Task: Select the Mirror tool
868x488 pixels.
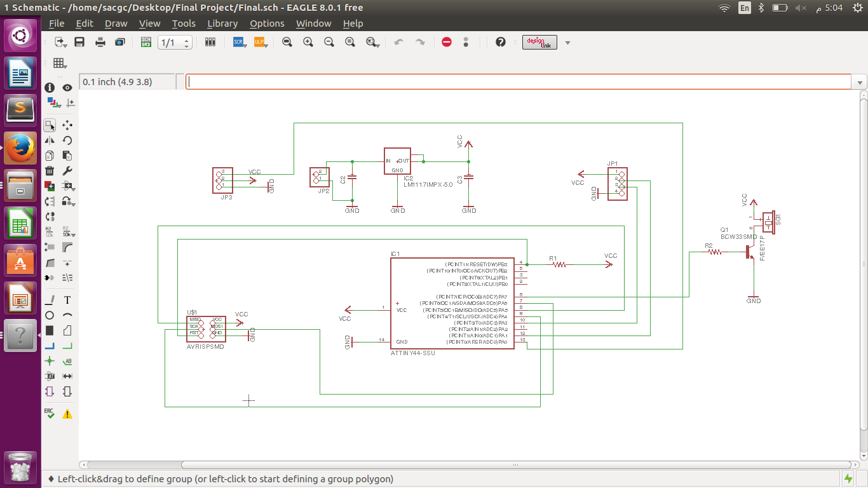Action: (50, 140)
